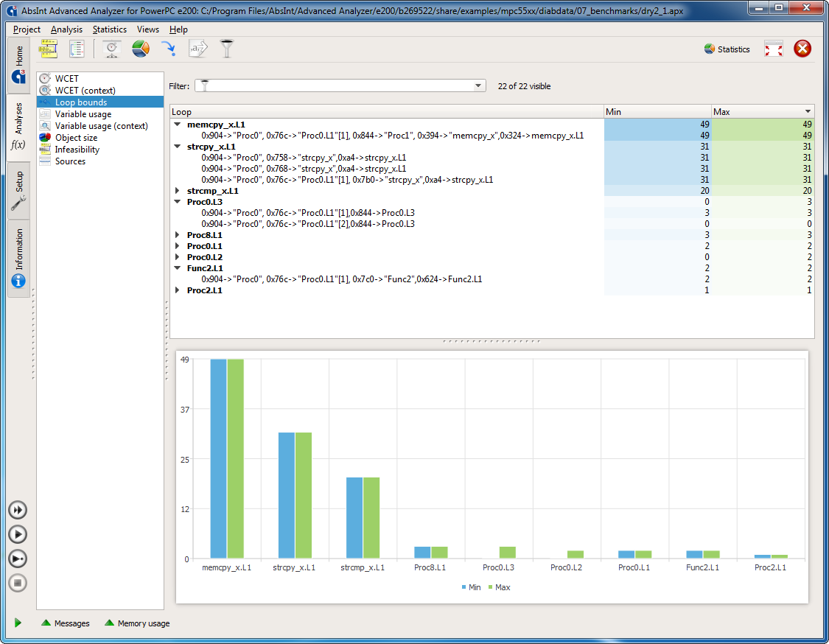Expand the Proc0.L1 tree node
This screenshot has height=644, width=829.
pyautogui.click(x=178, y=246)
